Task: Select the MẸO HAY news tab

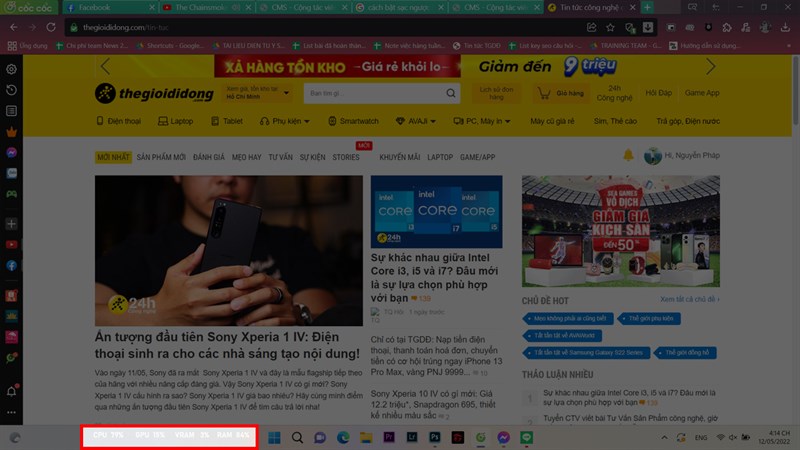Action: tap(246, 158)
